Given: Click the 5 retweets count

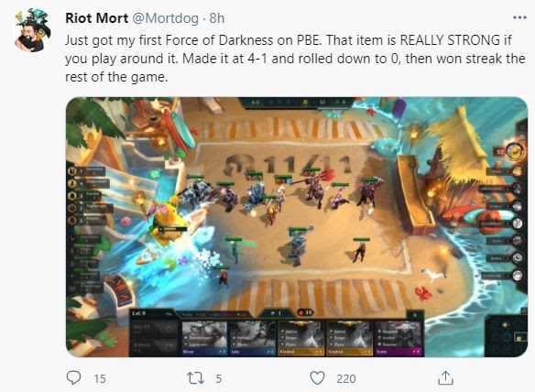Looking at the screenshot, I should click(219, 378).
